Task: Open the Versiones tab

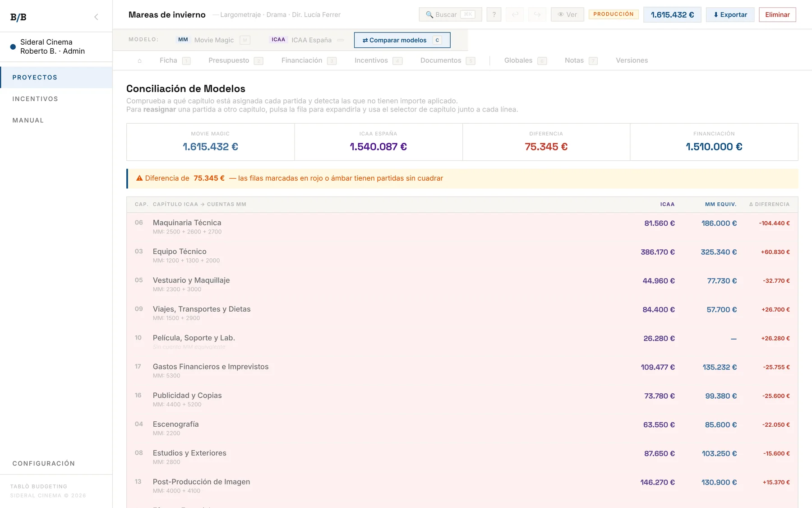Action: click(x=632, y=61)
